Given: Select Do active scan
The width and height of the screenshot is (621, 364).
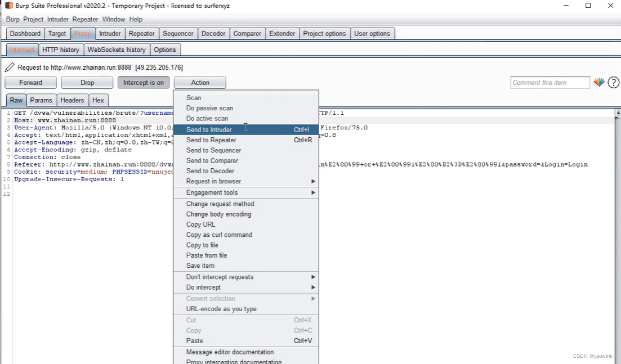Looking at the screenshot, I should tap(246, 118).
